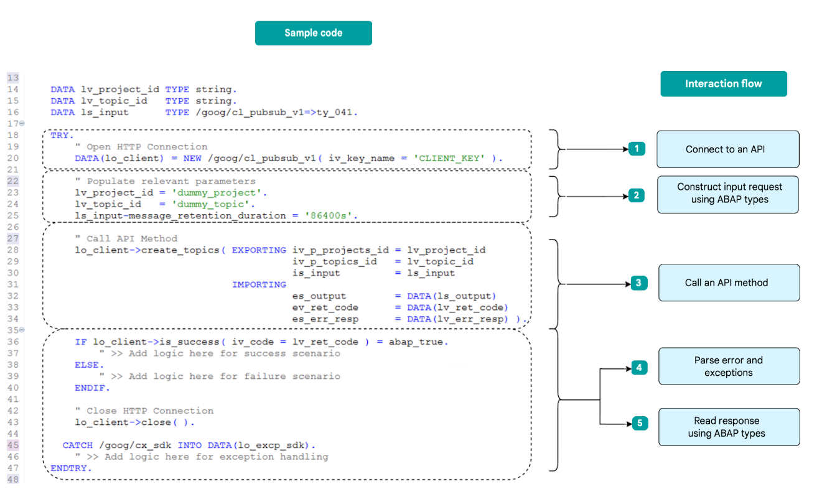Click the ENDTRY keyword at line 47
The image size is (822, 504).
coord(71,468)
